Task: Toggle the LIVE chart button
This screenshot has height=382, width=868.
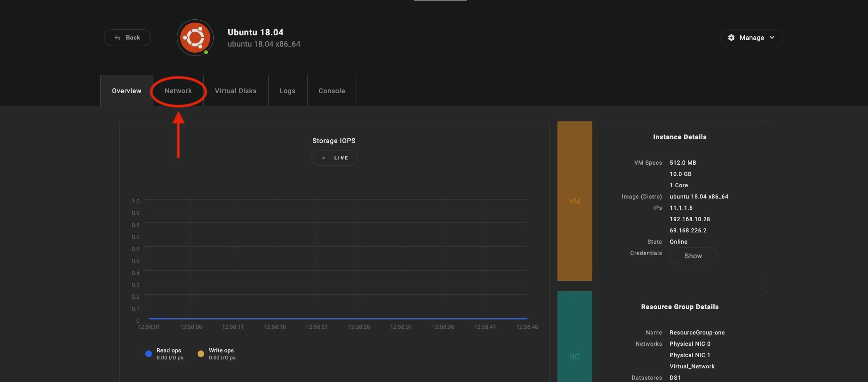Action: pos(334,158)
